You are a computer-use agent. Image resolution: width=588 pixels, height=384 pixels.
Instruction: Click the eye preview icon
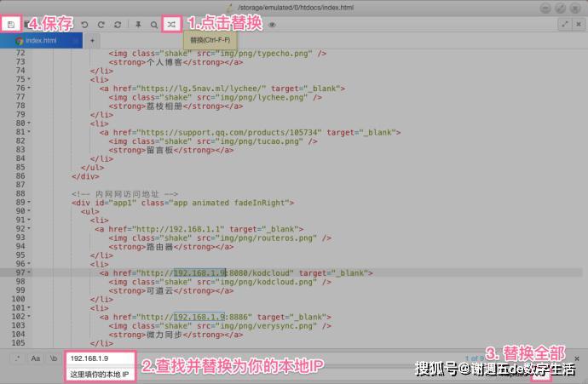272,25
